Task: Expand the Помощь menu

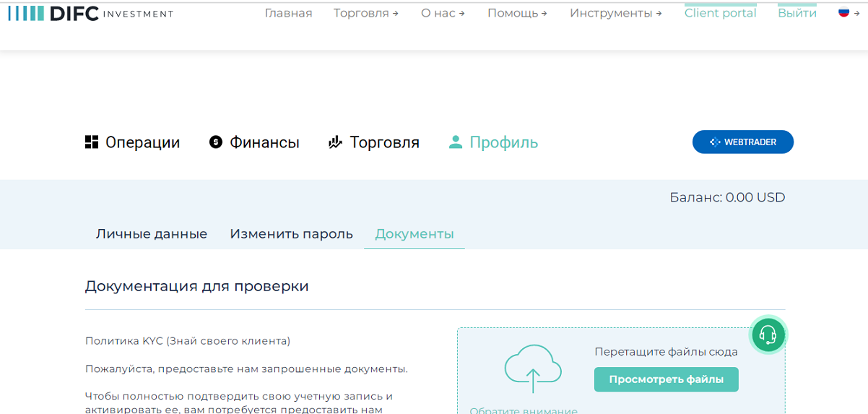Action: (x=517, y=13)
